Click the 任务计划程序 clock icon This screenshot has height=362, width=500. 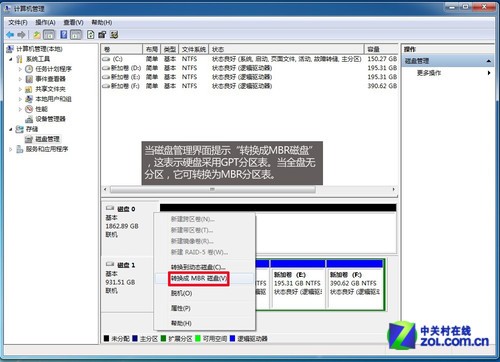tap(29, 69)
